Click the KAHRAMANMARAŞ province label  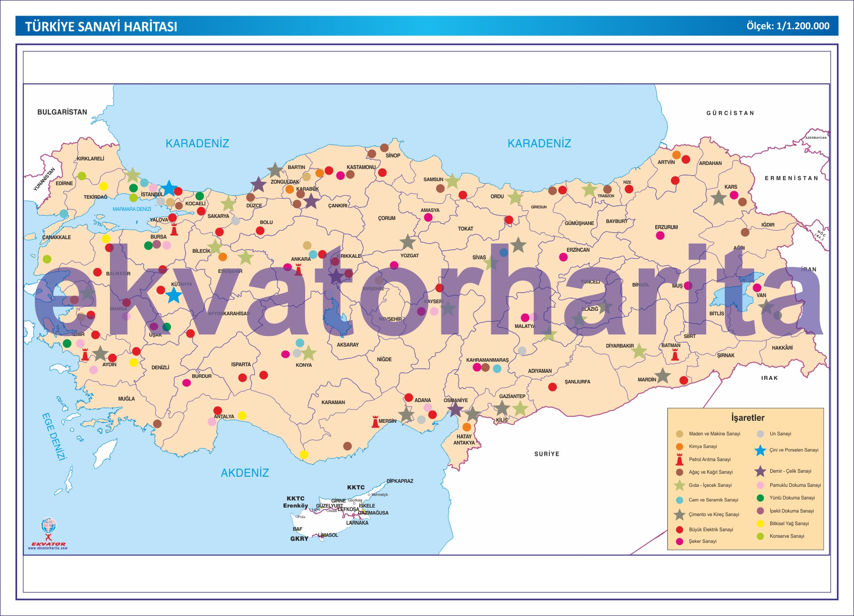coord(487,360)
